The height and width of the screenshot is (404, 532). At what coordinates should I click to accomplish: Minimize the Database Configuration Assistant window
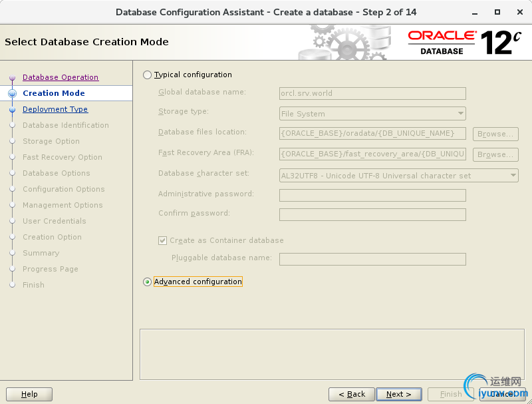point(475,13)
